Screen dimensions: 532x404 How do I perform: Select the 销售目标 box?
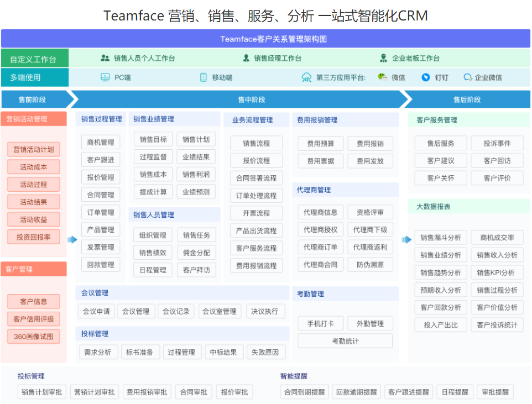tap(153, 139)
